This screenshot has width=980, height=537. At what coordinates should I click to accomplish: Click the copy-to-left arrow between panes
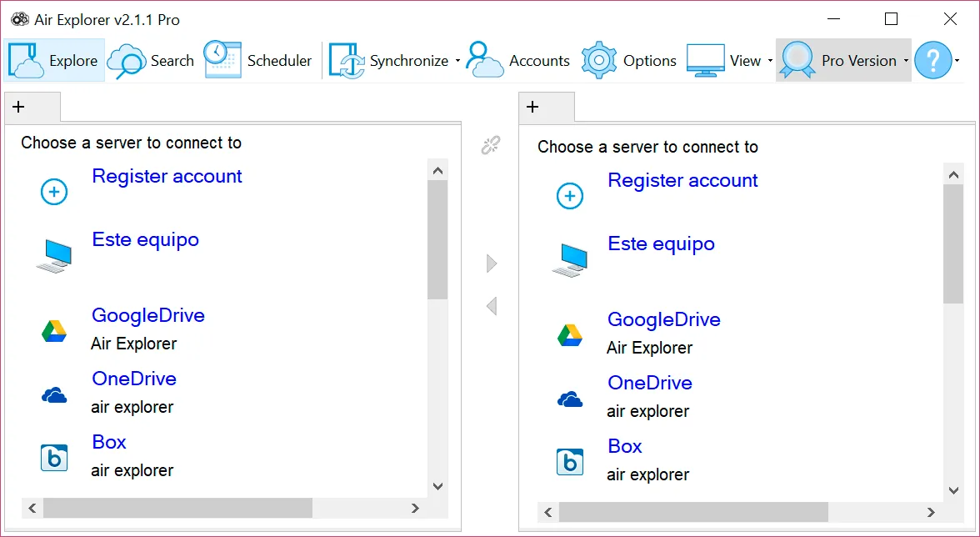pos(492,306)
